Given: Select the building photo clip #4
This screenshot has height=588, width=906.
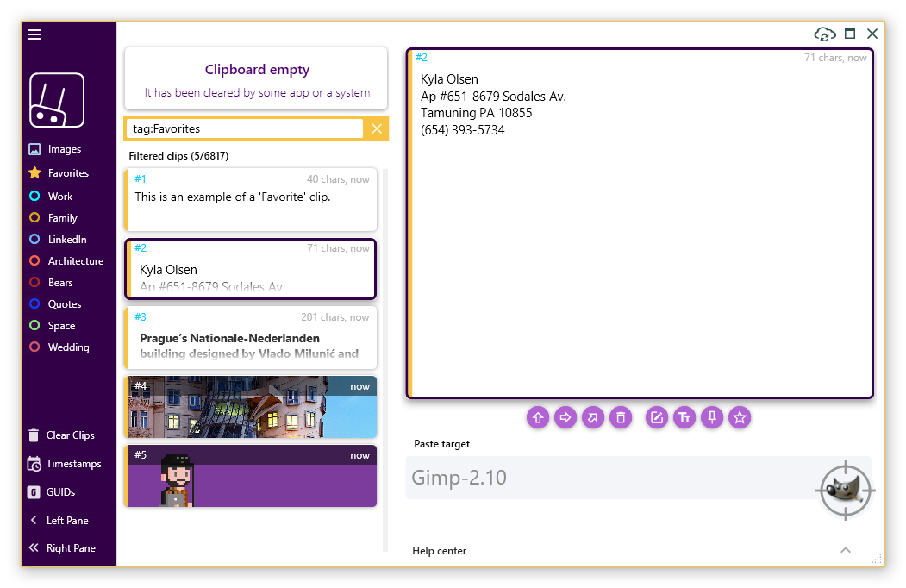Looking at the screenshot, I should [251, 407].
